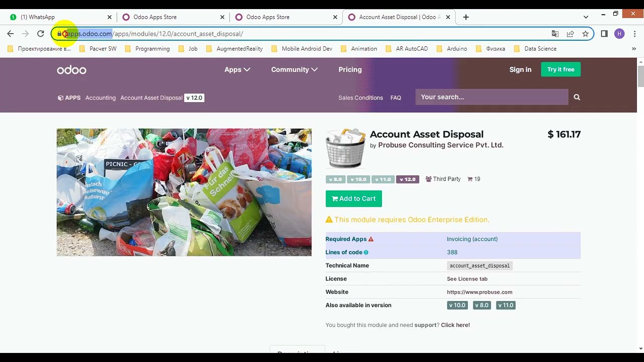Switch to v 10.0 in Also available row

tap(457, 305)
